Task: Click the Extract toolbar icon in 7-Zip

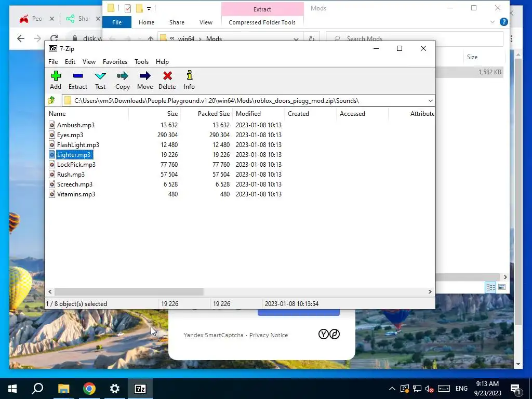Action: [78, 76]
